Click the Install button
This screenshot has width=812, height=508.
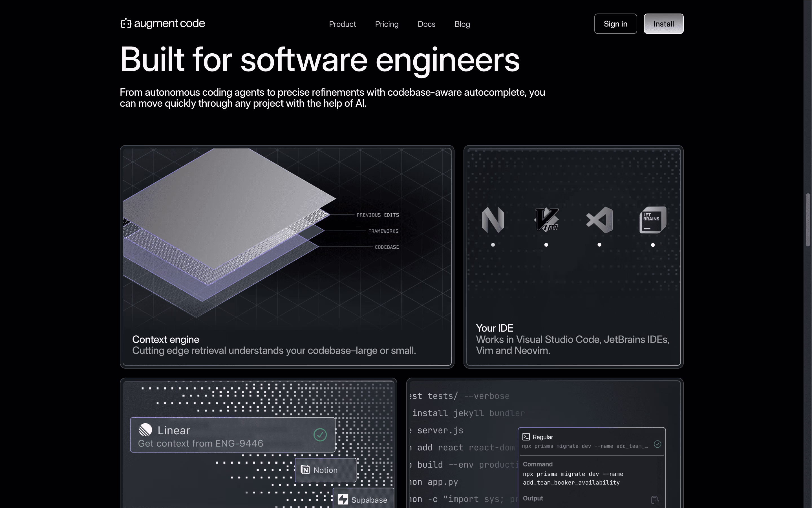click(x=663, y=24)
